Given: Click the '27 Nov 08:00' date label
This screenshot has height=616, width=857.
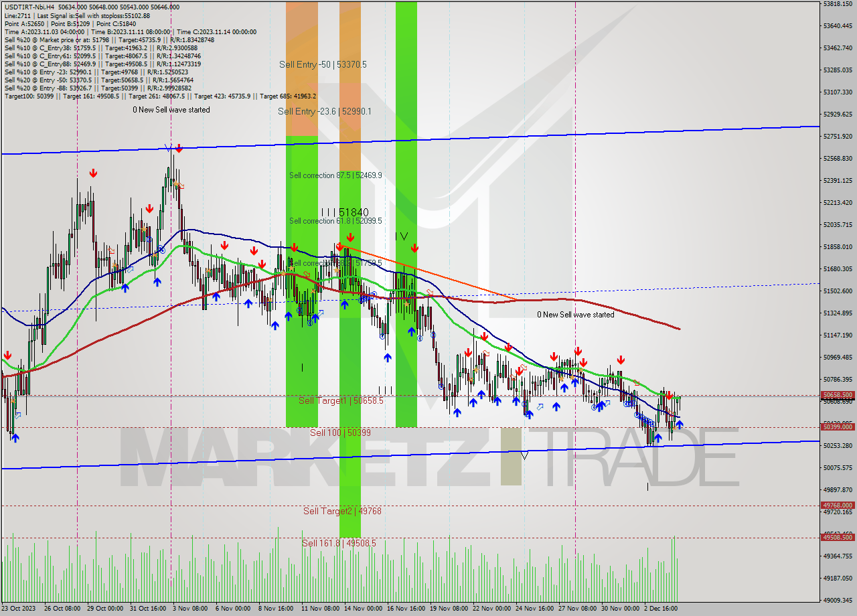Looking at the screenshot, I should (x=577, y=609).
